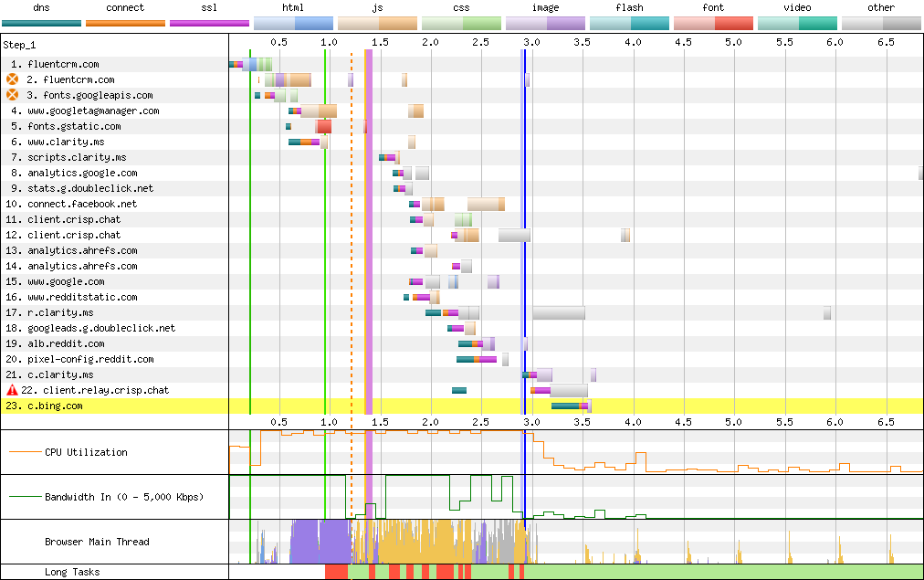Click the font legend color bar
924x580 pixels.
coord(713,24)
